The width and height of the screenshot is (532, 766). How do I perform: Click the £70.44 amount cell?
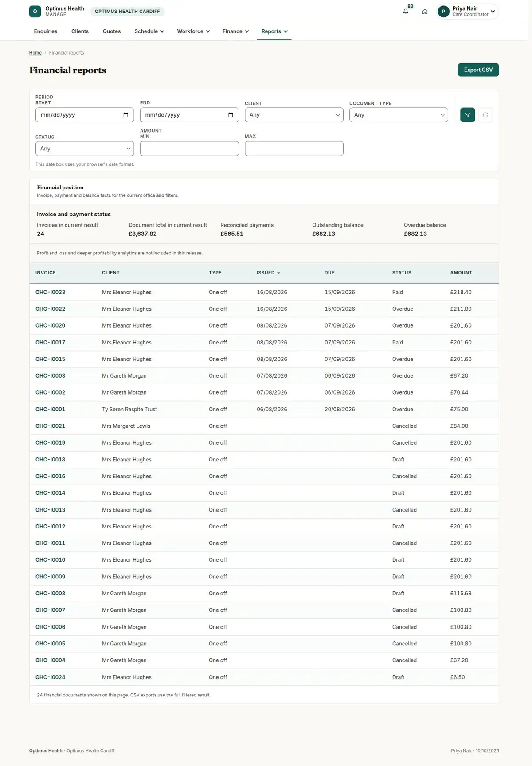click(x=459, y=393)
